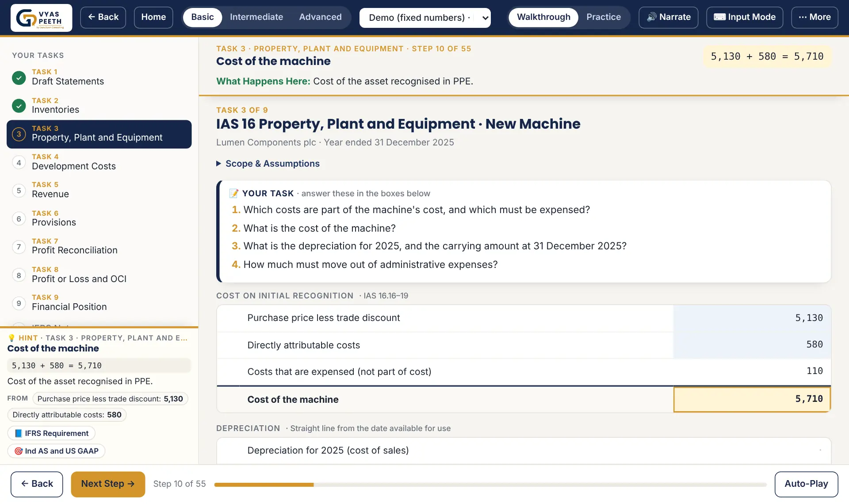Click the Task 9 number circle

pyautogui.click(x=19, y=303)
